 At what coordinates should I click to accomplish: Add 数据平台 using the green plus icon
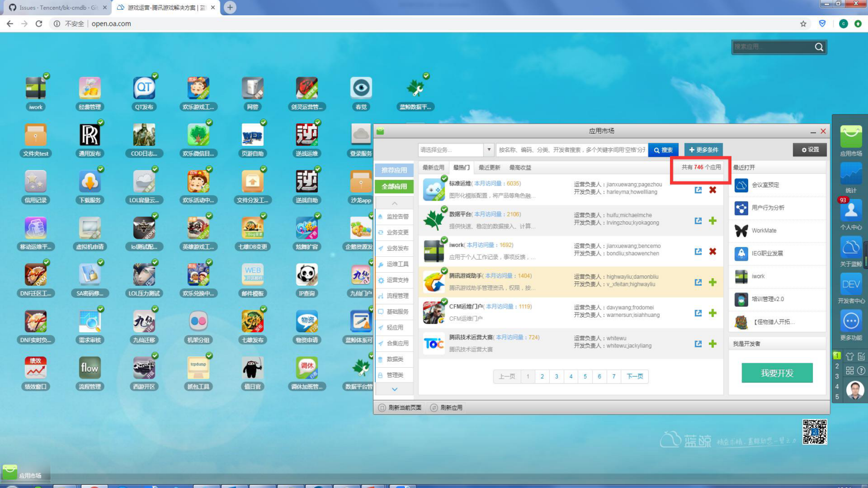pos(713,221)
